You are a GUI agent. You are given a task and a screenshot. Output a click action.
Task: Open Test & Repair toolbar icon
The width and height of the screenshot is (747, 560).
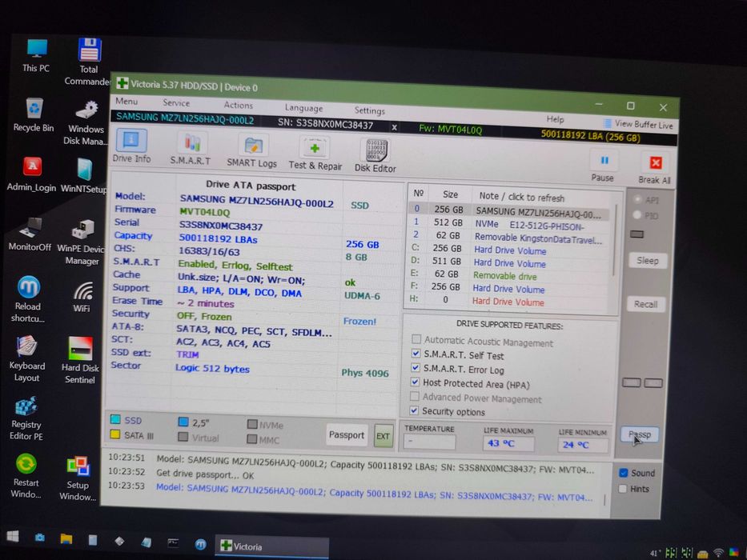[x=315, y=154]
